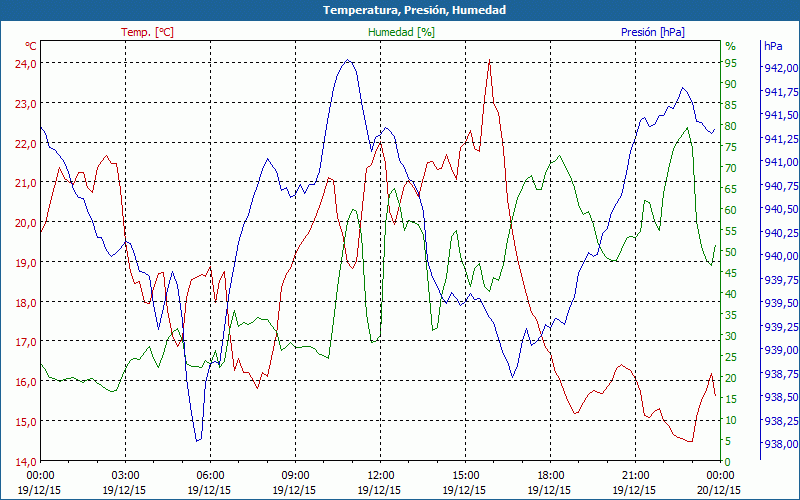This screenshot has height=500, width=800.
Task: Click the '10' humidity axis value
Action: pyautogui.click(x=731, y=420)
